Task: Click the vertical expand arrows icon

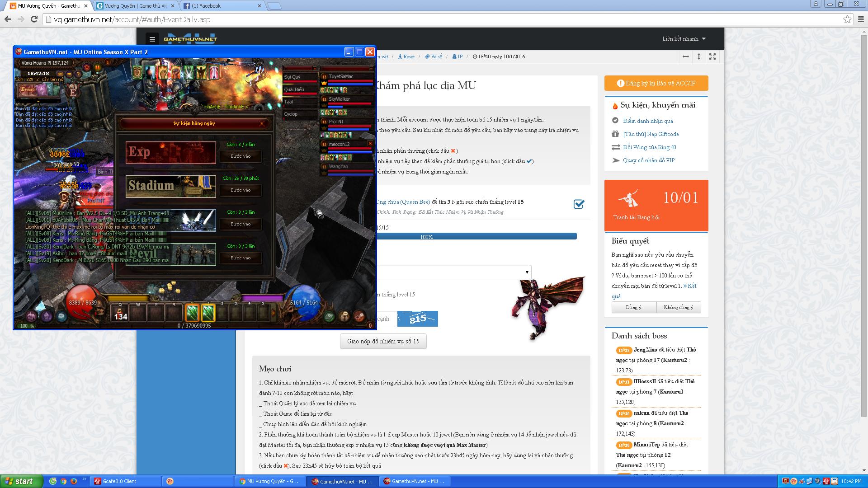Action: coord(699,56)
